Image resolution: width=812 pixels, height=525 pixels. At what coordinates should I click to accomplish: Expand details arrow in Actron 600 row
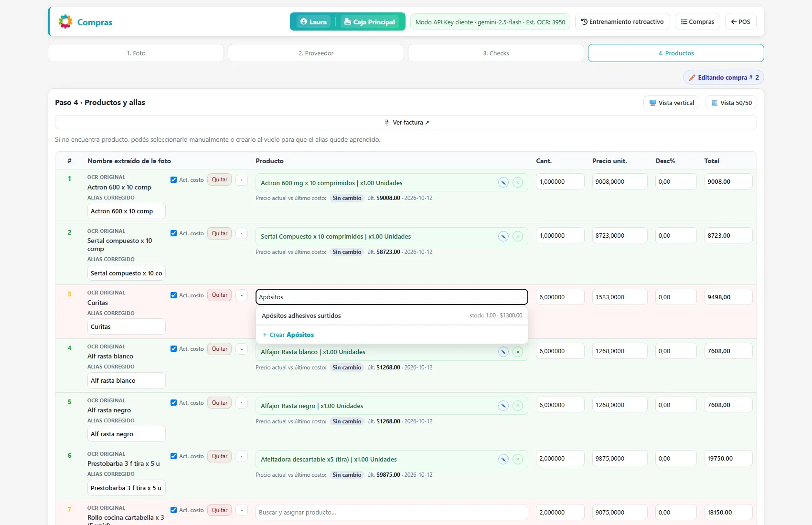tap(242, 180)
